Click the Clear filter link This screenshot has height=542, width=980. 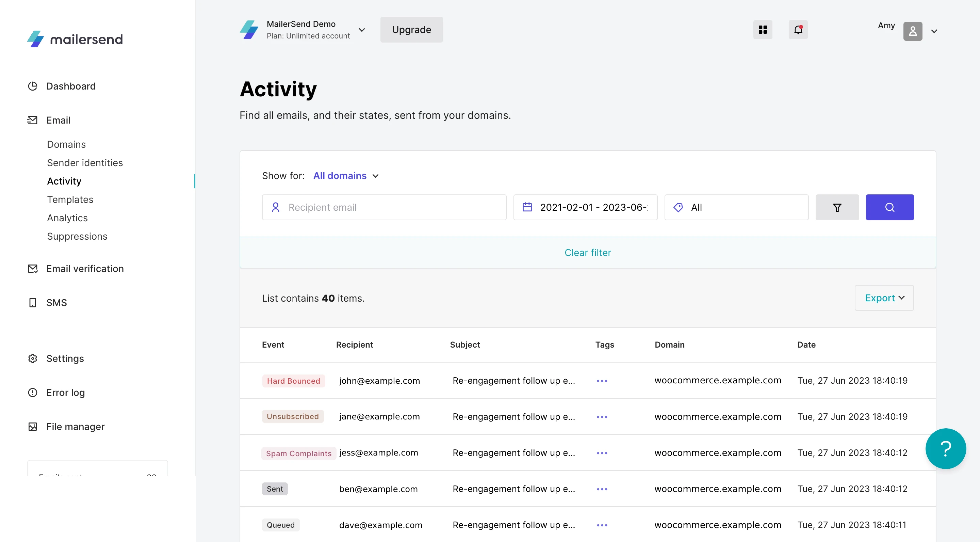[587, 253]
